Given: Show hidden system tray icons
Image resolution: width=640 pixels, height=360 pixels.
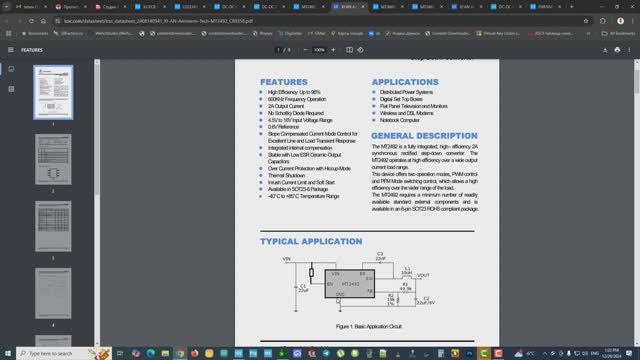Looking at the screenshot, I should [x=544, y=353].
